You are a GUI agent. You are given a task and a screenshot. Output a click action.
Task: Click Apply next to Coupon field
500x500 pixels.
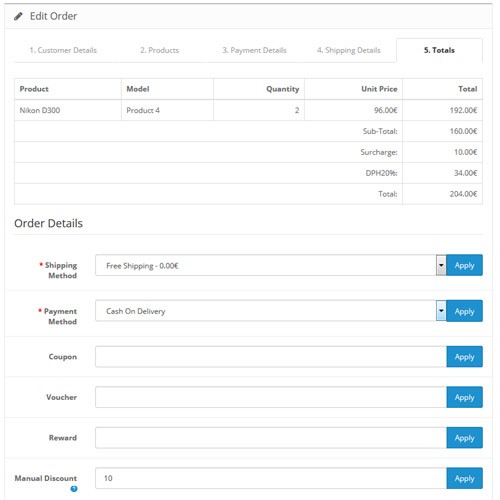pyautogui.click(x=464, y=357)
